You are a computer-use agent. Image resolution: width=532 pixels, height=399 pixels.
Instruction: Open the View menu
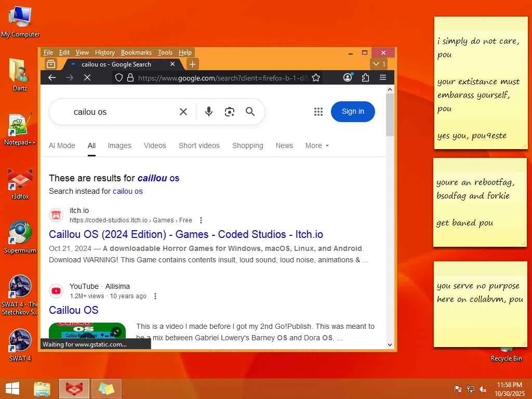[x=82, y=52]
